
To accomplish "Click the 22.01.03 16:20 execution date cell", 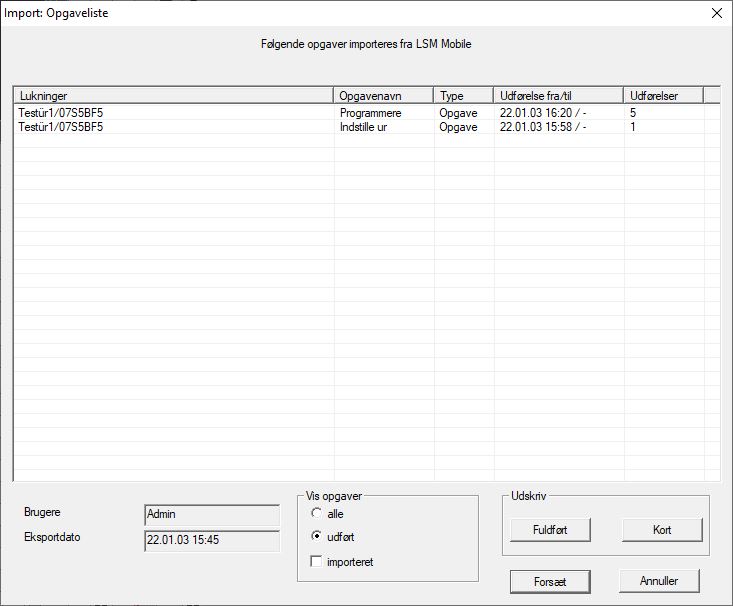I will tap(542, 113).
